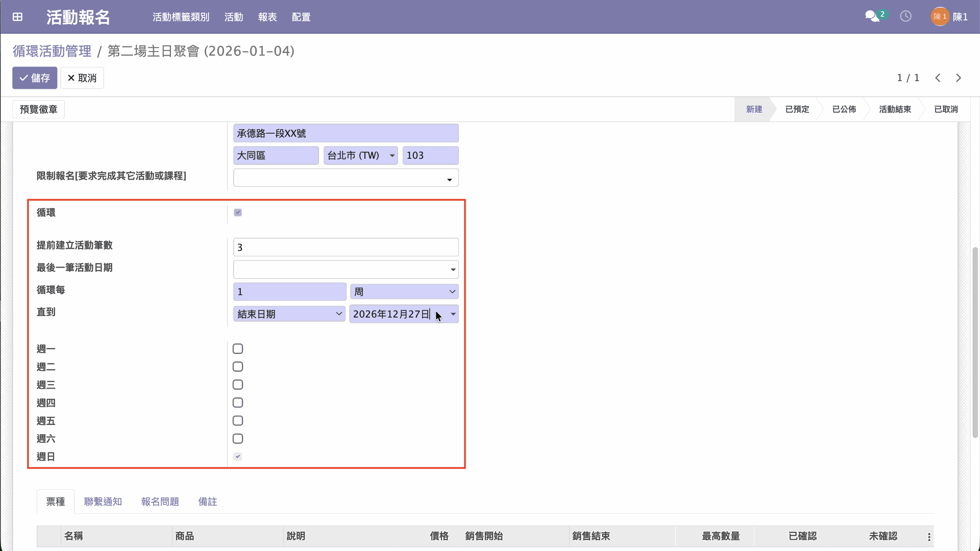Click the 預覽徽章 button

coord(39,109)
